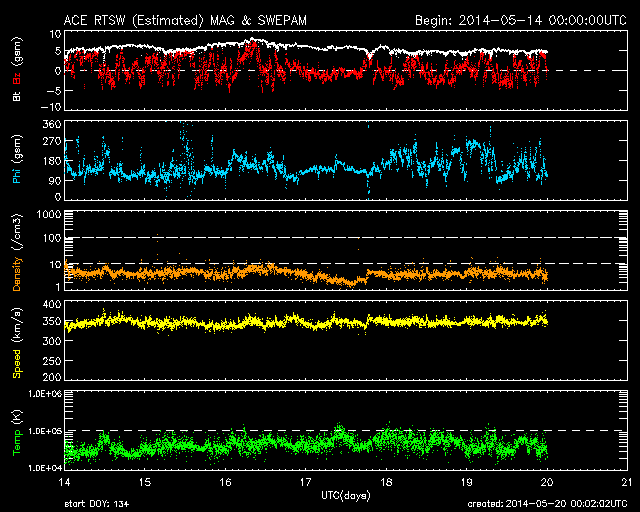Click the '90' tick on the Phi panel

pos(55,180)
